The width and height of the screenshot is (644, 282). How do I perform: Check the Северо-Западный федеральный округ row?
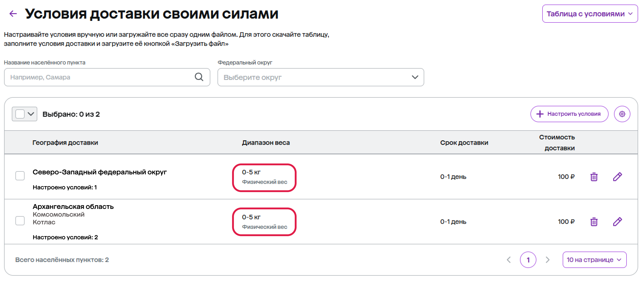[20, 176]
